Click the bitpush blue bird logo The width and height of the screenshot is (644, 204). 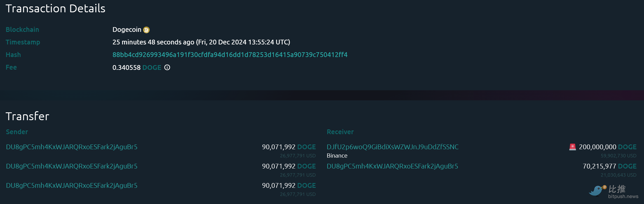[x=597, y=191]
